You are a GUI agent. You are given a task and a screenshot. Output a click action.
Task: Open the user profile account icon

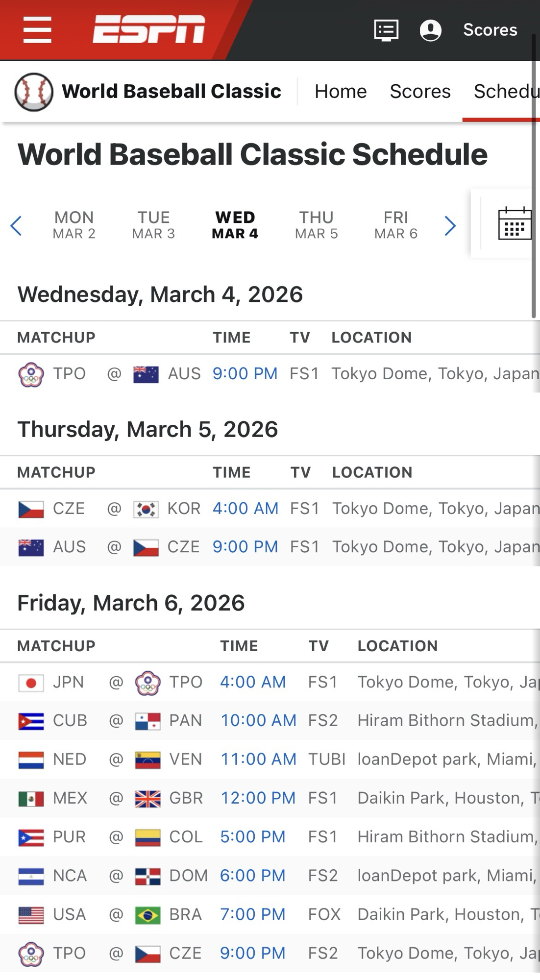431,30
